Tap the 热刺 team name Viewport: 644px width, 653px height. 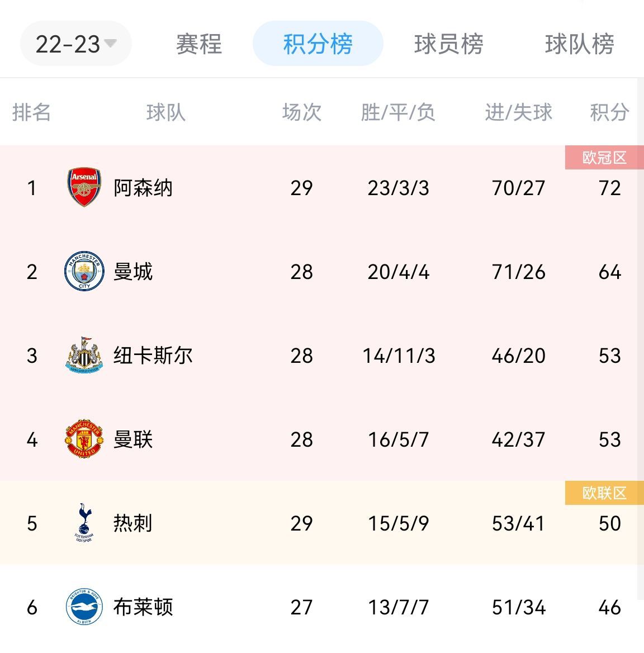(133, 523)
